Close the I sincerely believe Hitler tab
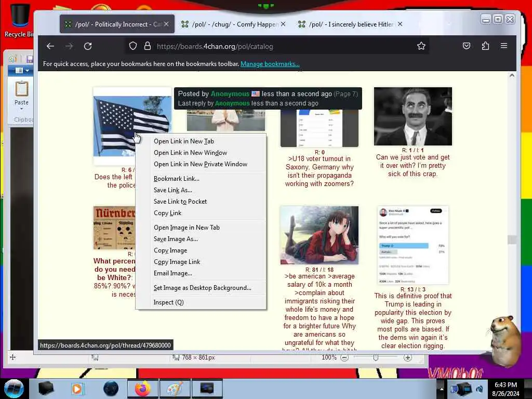The height and width of the screenshot is (399, 532). pos(400,24)
